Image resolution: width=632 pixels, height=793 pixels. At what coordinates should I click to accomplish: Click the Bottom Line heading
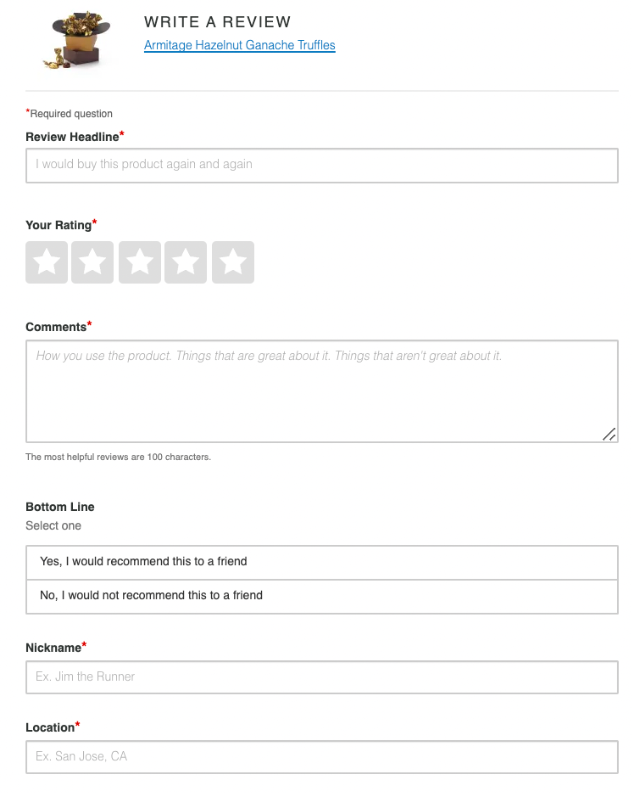pos(60,507)
